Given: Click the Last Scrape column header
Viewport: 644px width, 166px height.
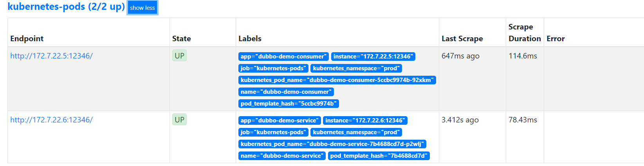Looking at the screenshot, I should pos(462,38).
